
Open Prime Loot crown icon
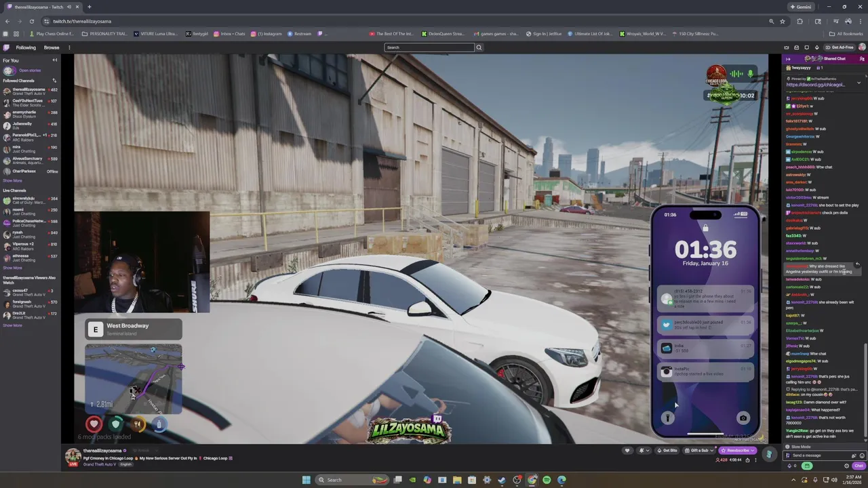(787, 47)
